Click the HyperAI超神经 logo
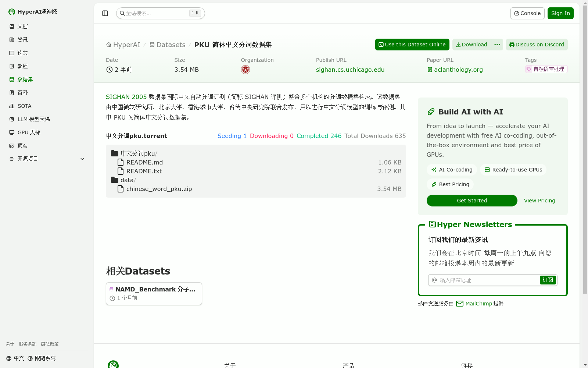The image size is (588, 368). pyautogui.click(x=33, y=12)
